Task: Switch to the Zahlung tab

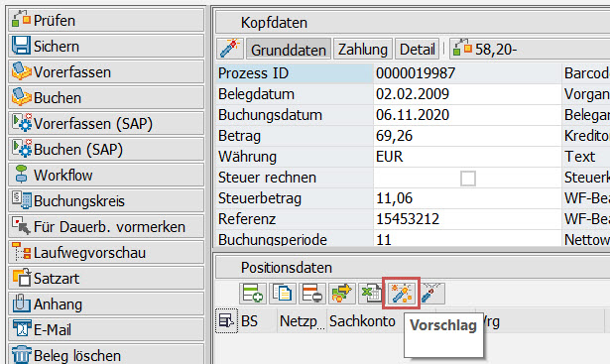Action: [363, 50]
